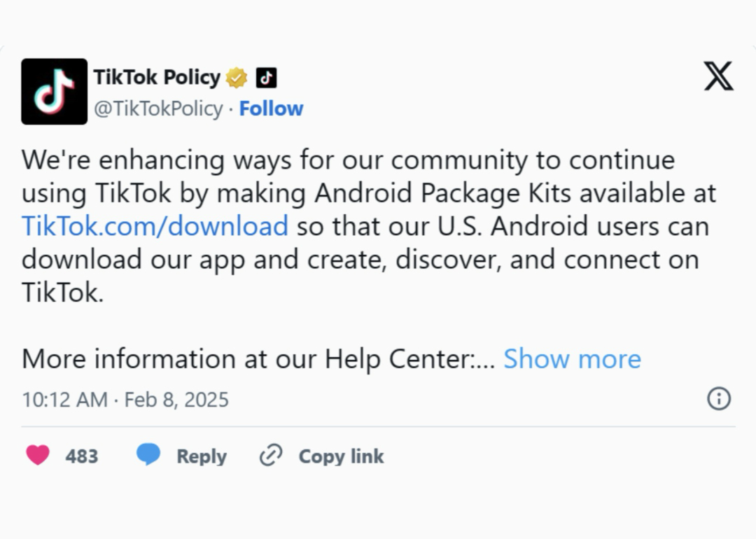Open the @TikTokPolicy handle link
This screenshot has height=539, width=756.
pos(157,108)
